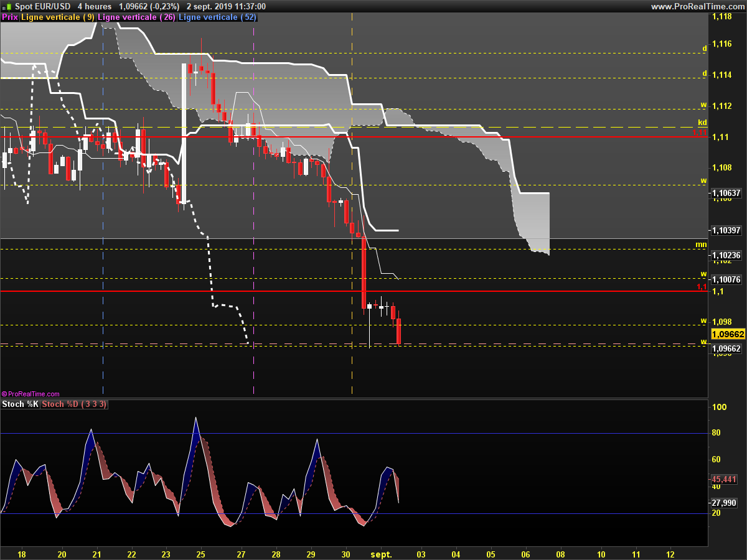Select the 'Ligne verticale (9)' legend label
This screenshot has width=747, height=560.
click(59, 17)
